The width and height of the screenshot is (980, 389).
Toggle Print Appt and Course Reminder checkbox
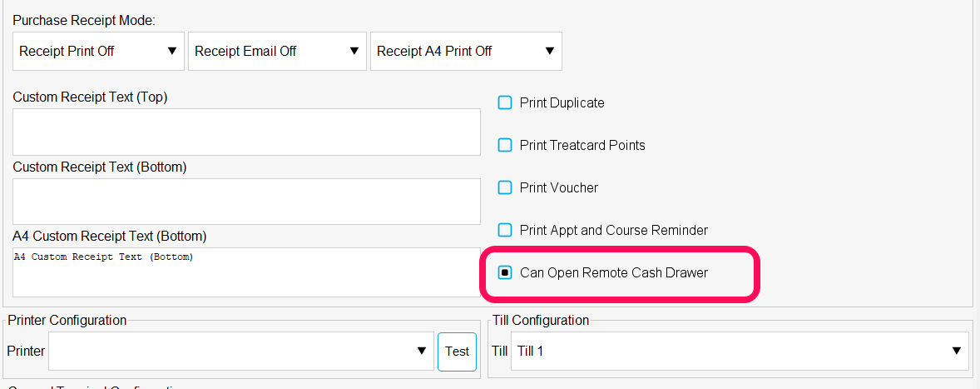504,230
